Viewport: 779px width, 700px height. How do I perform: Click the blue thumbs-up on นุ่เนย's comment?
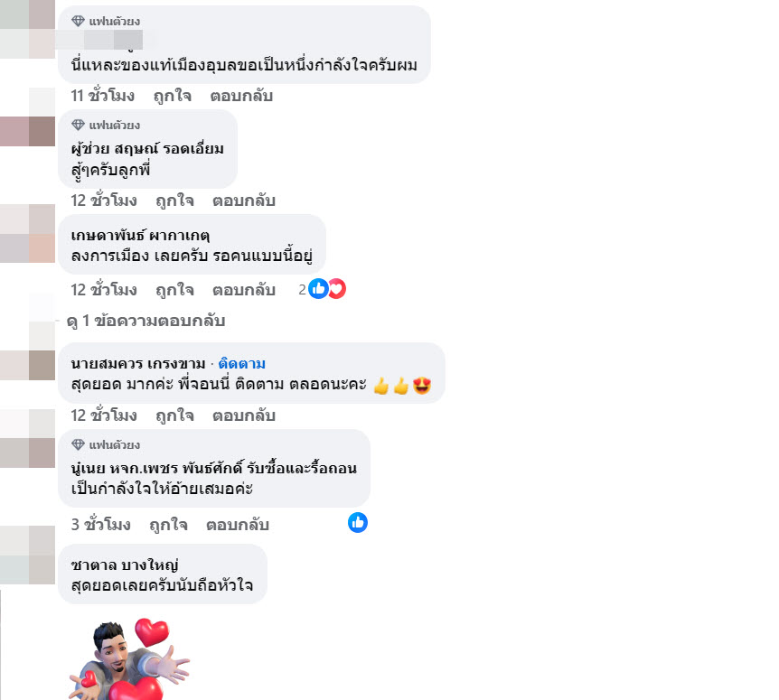coord(358,523)
